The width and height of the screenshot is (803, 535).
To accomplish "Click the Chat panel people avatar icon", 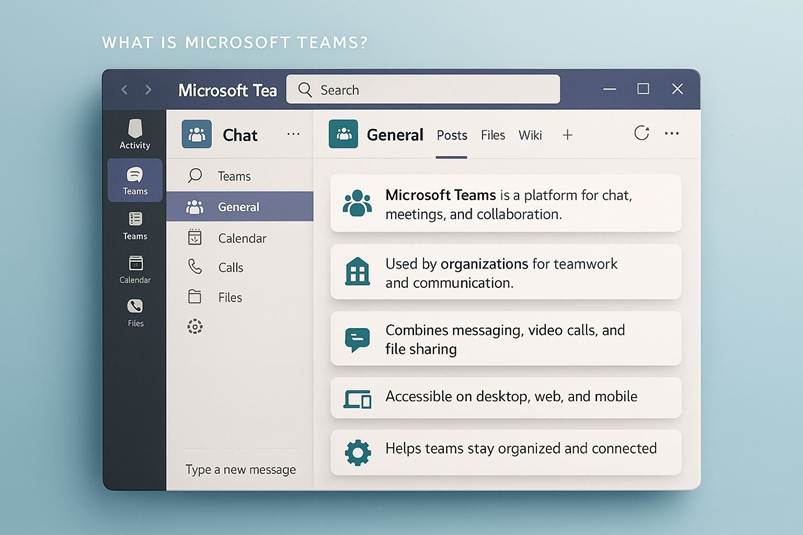I will click(197, 134).
